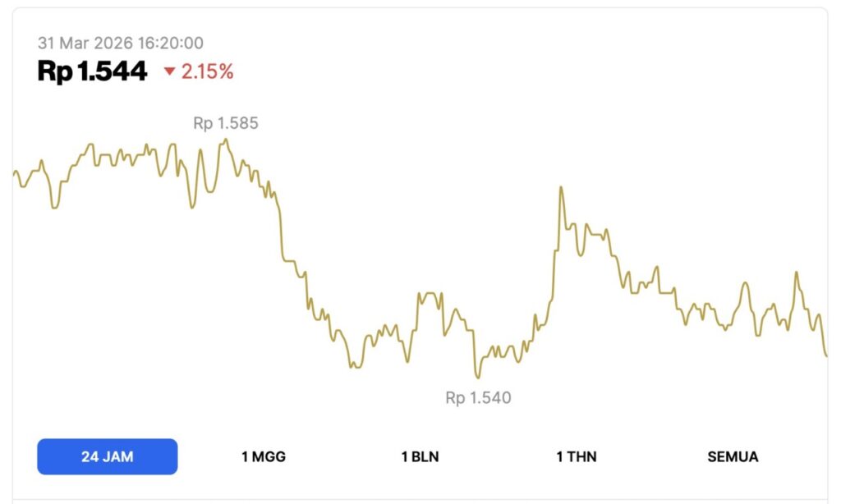Click the Rp 1.540 low label

click(x=478, y=398)
